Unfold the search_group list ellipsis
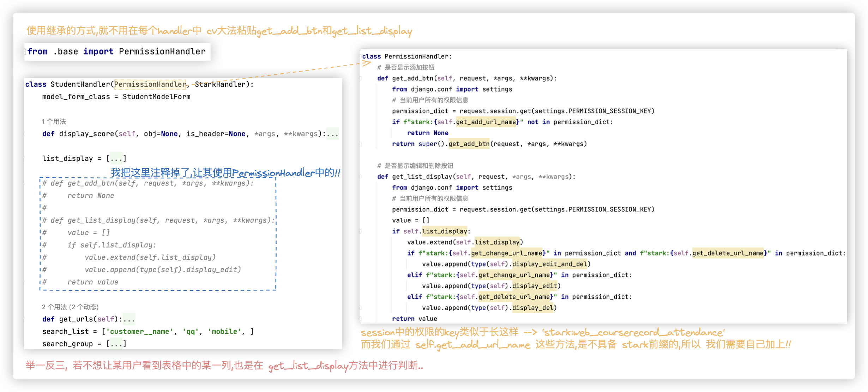This screenshot has height=392, width=868. pyautogui.click(x=116, y=344)
